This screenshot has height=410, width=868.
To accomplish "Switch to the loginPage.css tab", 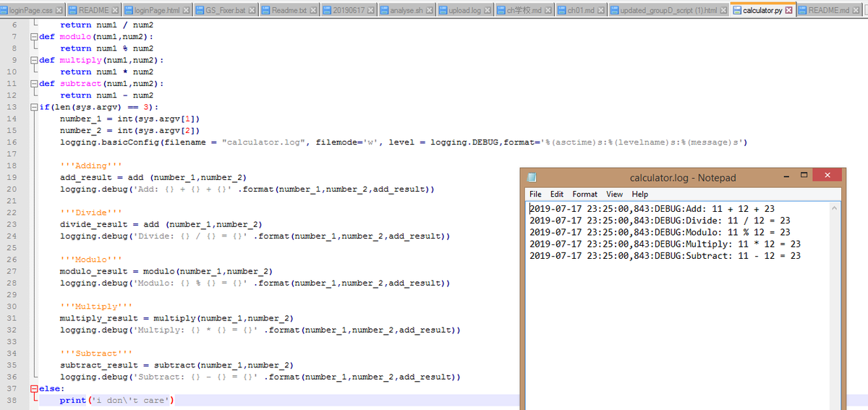I will tap(31, 11).
